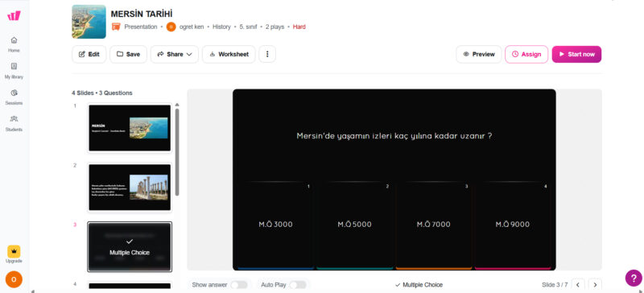Click the Edit button

[89, 54]
